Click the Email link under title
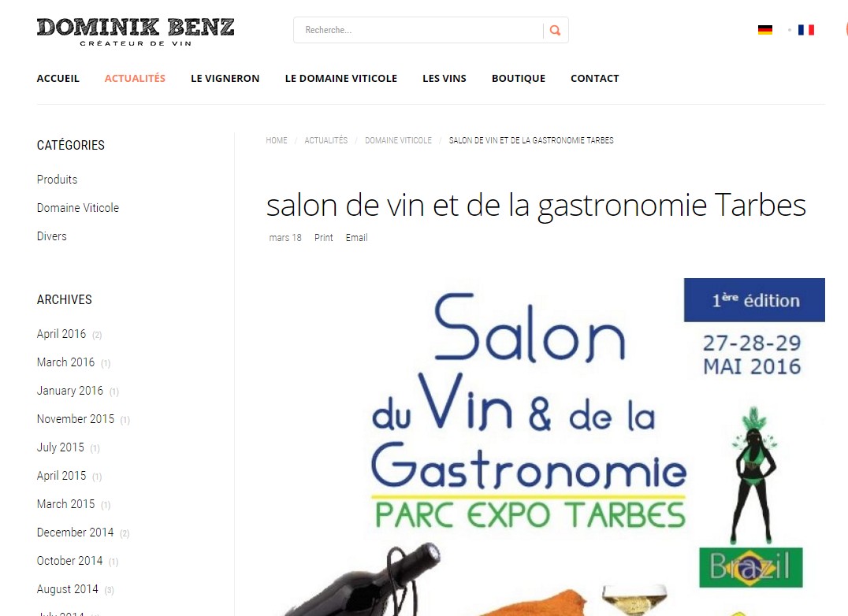Viewport: 848px width, 616px height. [x=356, y=238]
